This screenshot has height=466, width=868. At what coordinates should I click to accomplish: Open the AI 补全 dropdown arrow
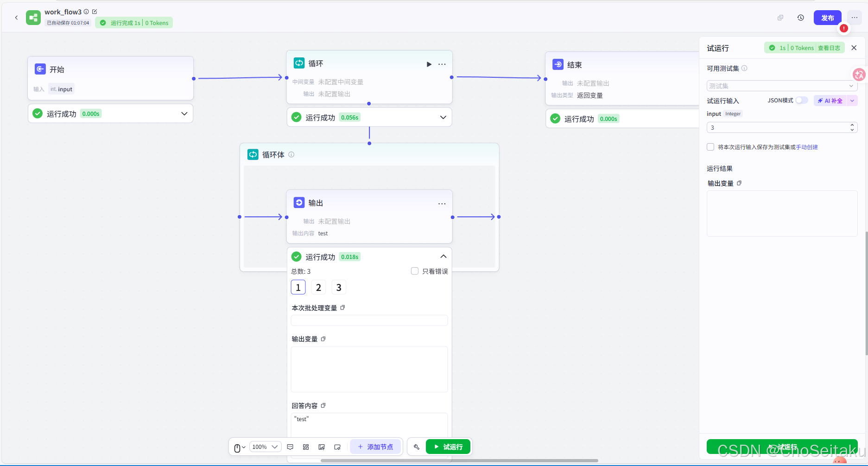pyautogui.click(x=852, y=101)
